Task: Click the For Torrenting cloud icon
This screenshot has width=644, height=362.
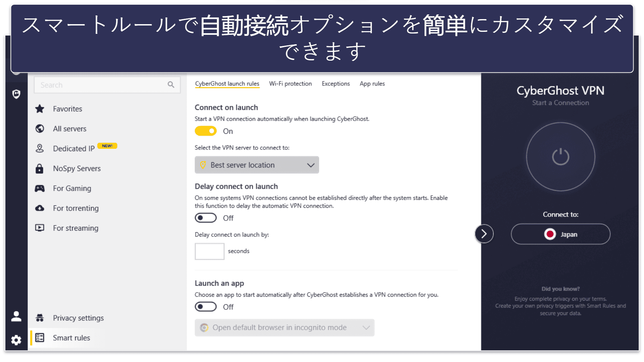Action: tap(41, 208)
